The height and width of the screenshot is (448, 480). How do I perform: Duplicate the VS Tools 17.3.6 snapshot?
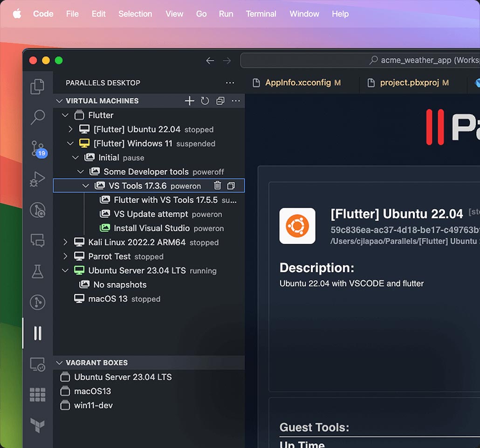click(x=231, y=186)
